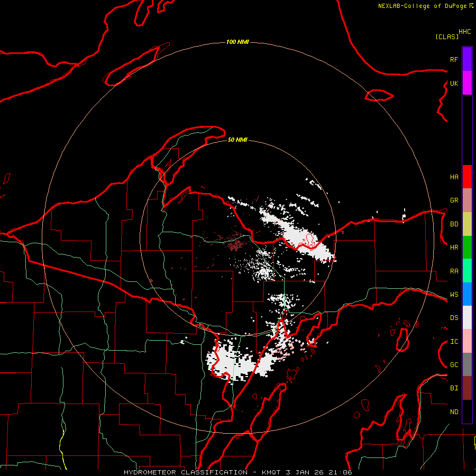This screenshot has height=476, width=476.
Task: Click the ND legend label
Action: point(454,412)
